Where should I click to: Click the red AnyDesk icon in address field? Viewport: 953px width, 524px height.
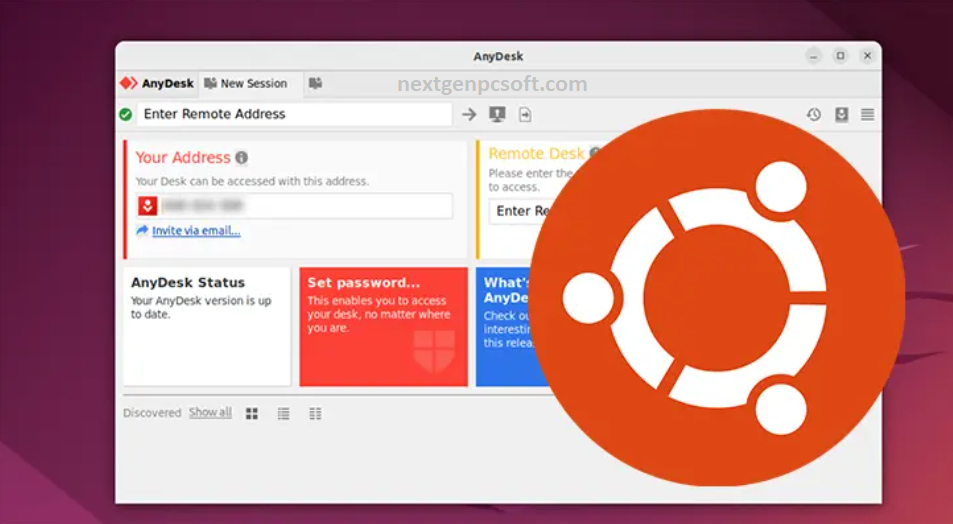coord(147,206)
